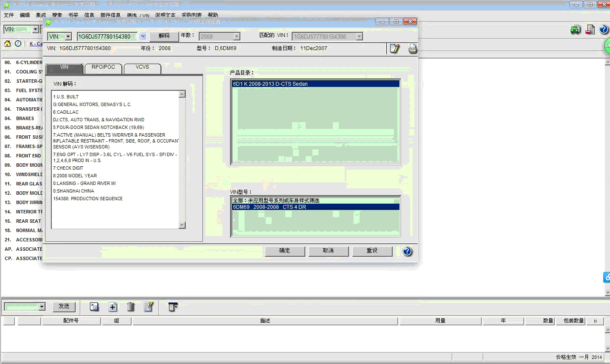The height and width of the screenshot is (364, 610).
Task: Click the green car vehicle info icon
Action: [x=575, y=29]
